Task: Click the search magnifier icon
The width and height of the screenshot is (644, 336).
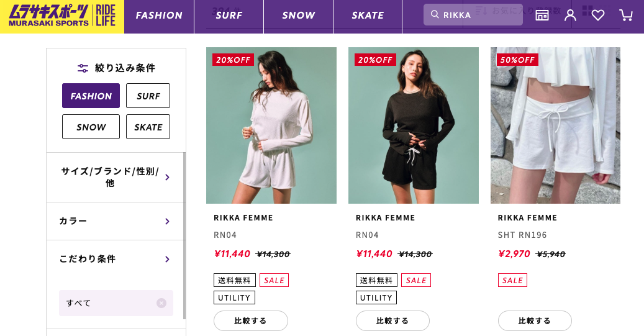Action: pyautogui.click(x=435, y=14)
